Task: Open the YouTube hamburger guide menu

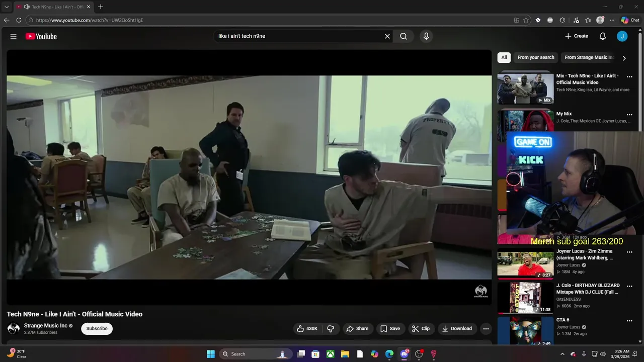Action: (14, 36)
